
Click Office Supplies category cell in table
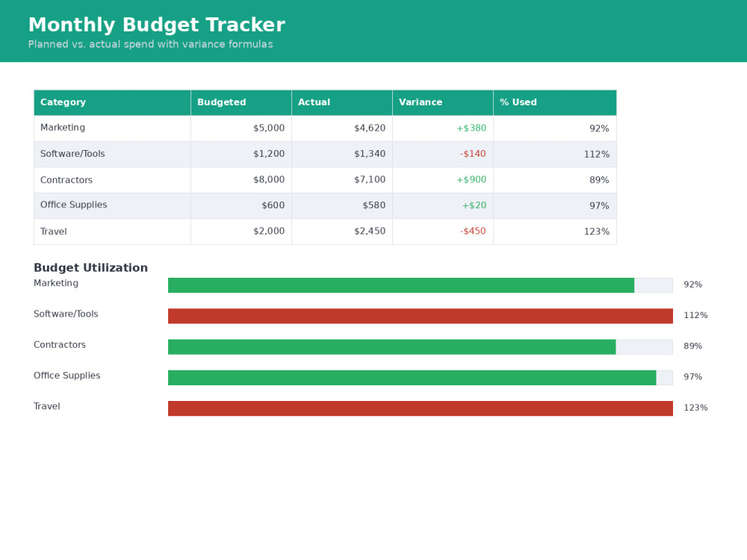(x=113, y=206)
